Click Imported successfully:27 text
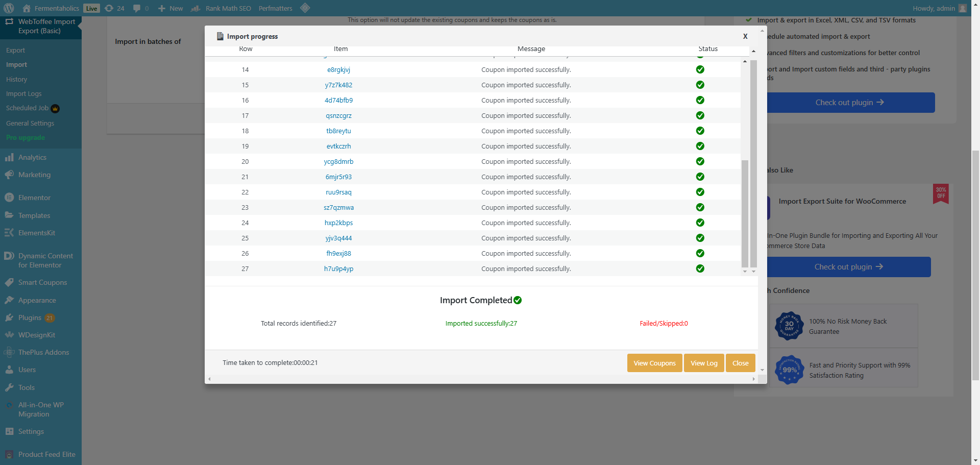980x465 pixels. pyautogui.click(x=481, y=323)
